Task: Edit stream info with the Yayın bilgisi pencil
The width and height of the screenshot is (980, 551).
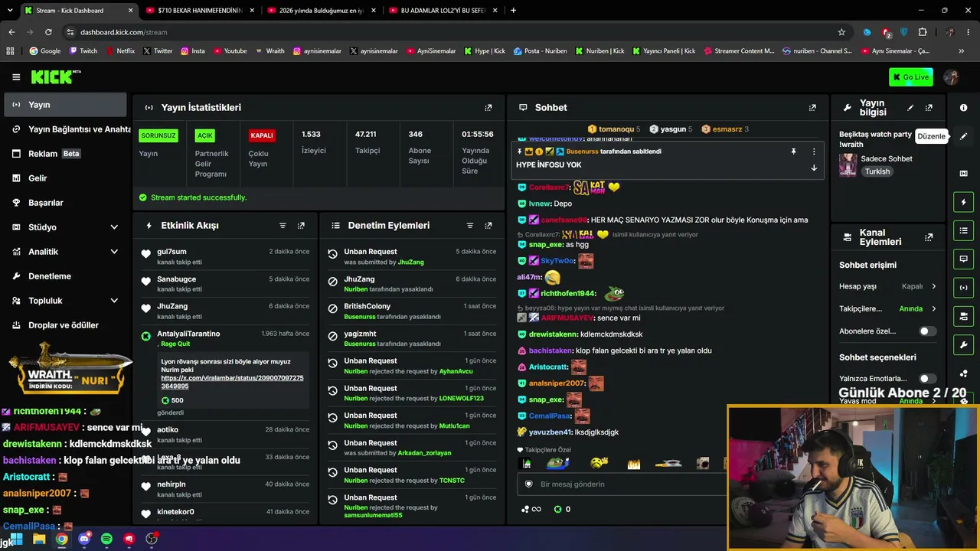Action: pyautogui.click(x=910, y=108)
